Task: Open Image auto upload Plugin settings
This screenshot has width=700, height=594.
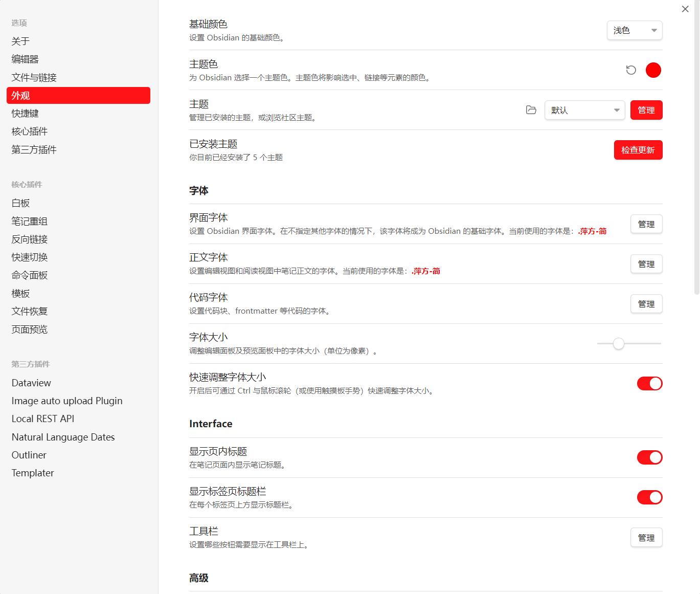Action: click(x=78, y=401)
